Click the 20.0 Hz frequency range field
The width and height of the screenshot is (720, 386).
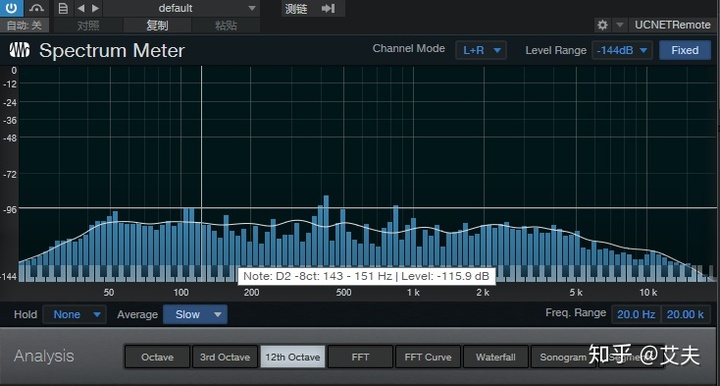click(x=636, y=314)
